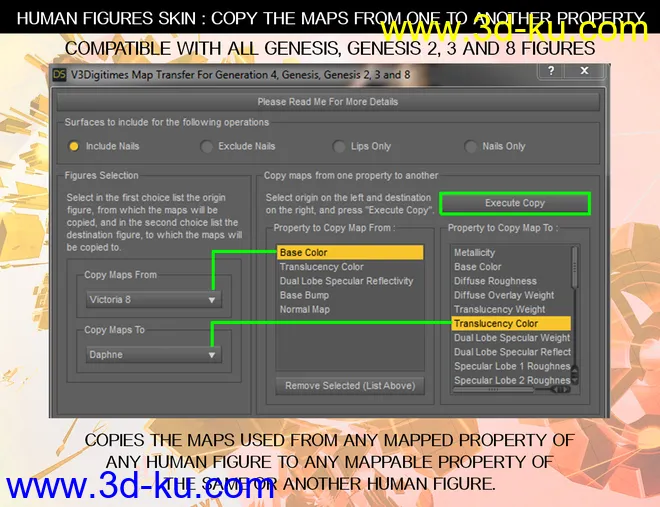The image size is (660, 507).
Task: Click the question mark help button
Action: [550, 73]
